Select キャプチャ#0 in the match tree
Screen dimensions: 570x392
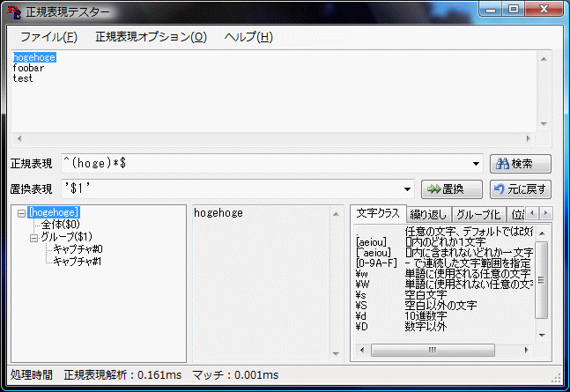(x=78, y=249)
